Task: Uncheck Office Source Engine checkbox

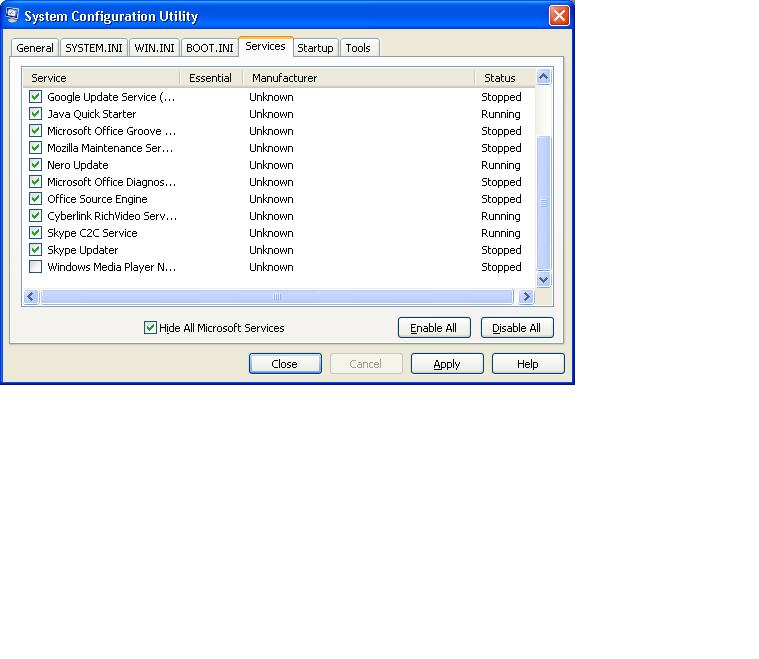Action: (x=35, y=198)
